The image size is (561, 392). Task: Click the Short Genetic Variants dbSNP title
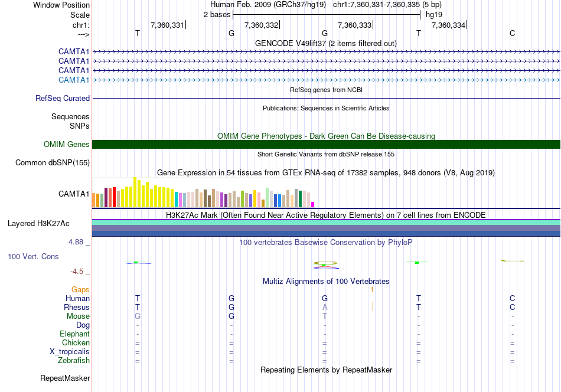pos(326,154)
